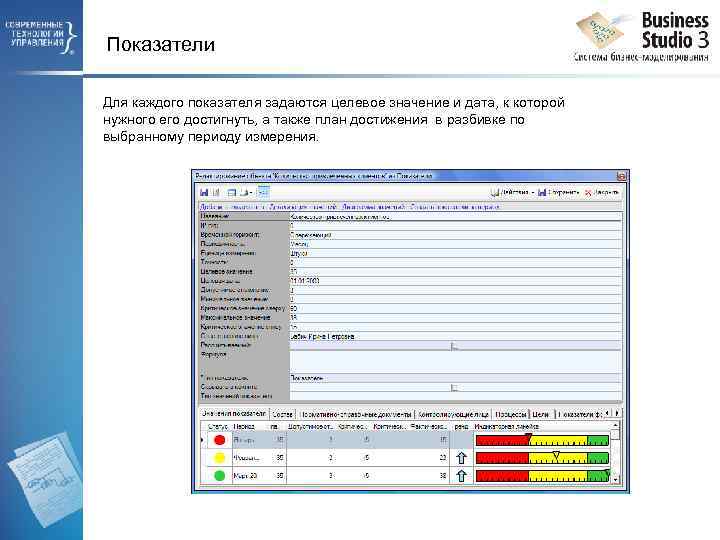Open the dropdown arrow beside the print icon
This screenshot has width=720, height=540.
click(251, 193)
